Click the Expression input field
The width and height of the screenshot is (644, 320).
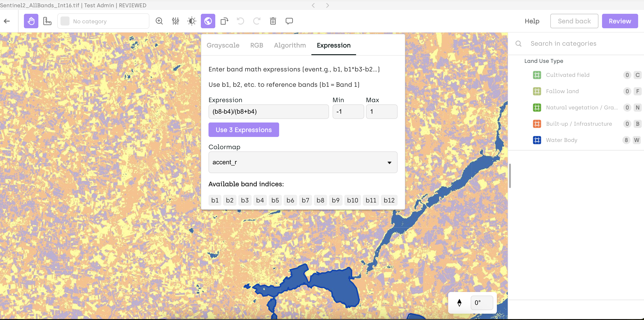pos(269,112)
